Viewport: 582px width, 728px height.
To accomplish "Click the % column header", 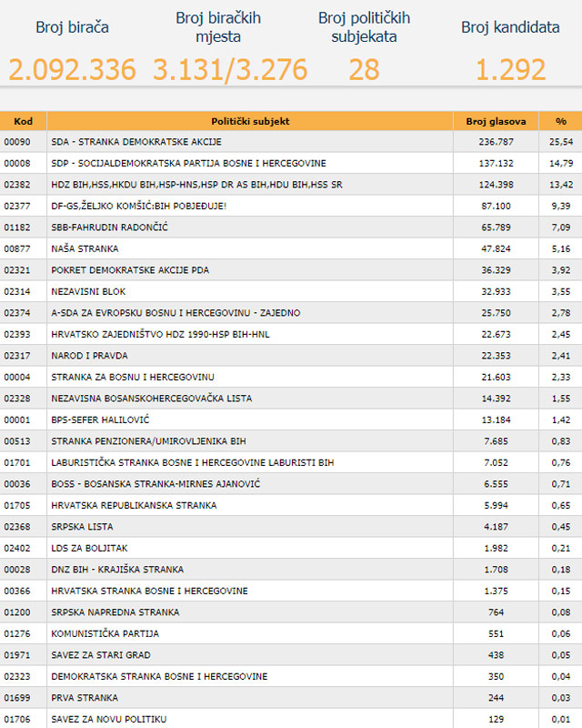I will [561, 121].
